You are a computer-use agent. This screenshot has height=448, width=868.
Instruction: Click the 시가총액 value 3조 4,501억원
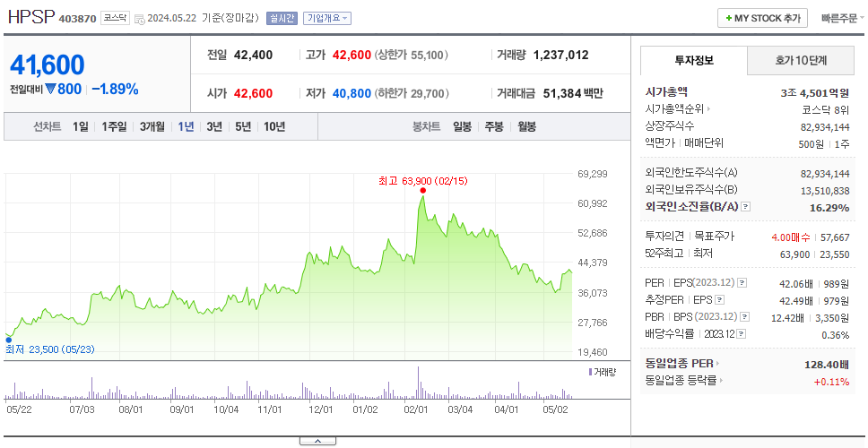[815, 93]
